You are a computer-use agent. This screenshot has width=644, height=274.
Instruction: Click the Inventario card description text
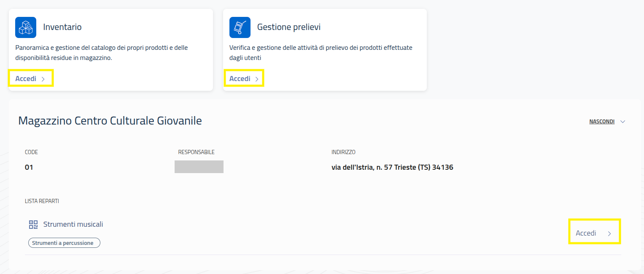coord(101,53)
